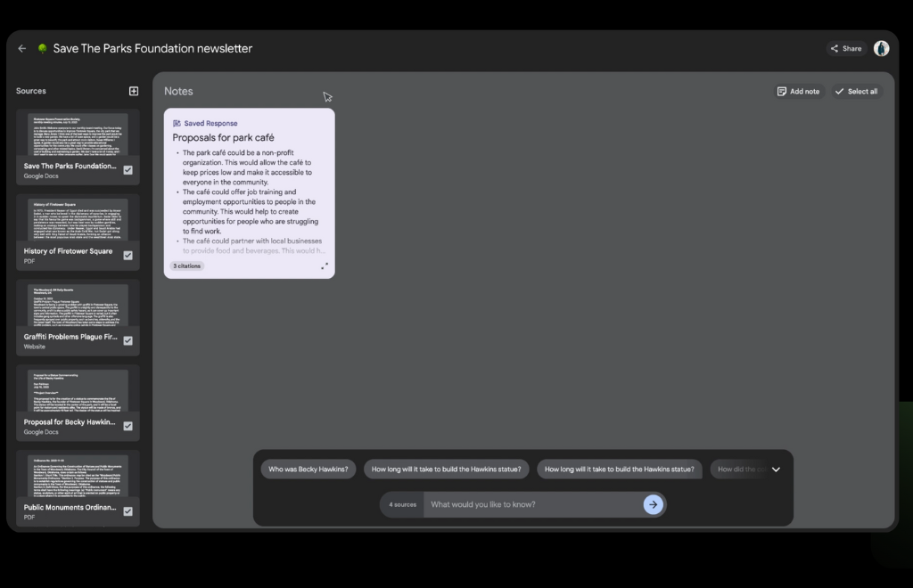This screenshot has height=588, width=913.
Task: Show the 3 citations on note
Action: pos(187,265)
